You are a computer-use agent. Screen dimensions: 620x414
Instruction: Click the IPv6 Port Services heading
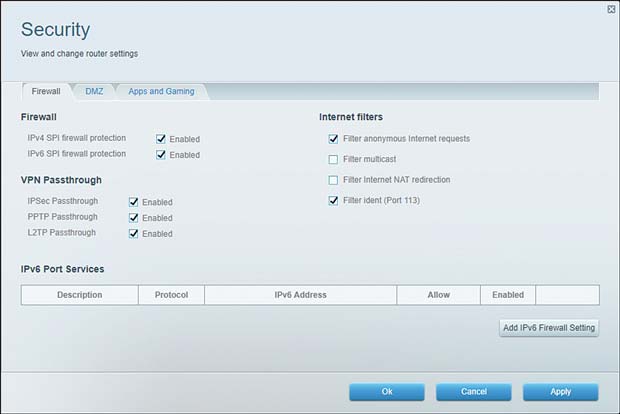(x=62, y=269)
